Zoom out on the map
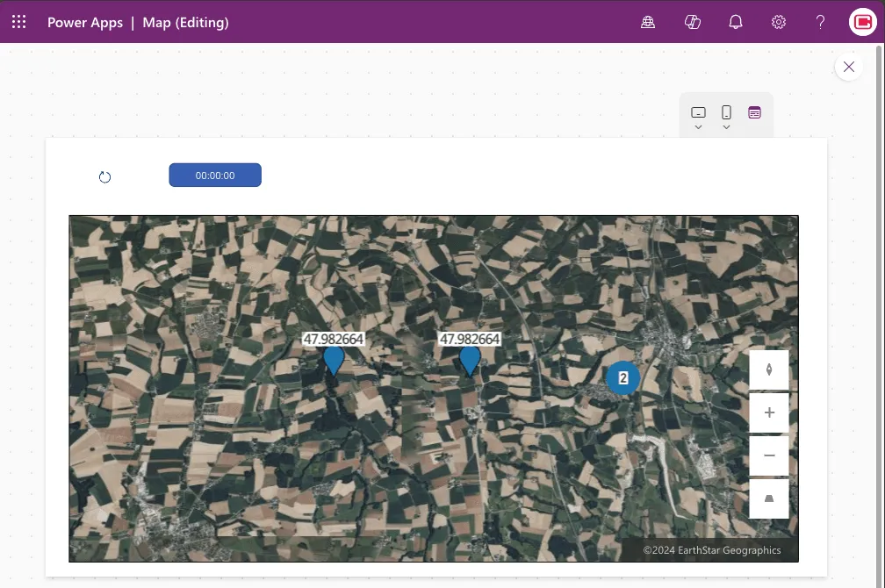This screenshot has width=885, height=588. pos(769,455)
